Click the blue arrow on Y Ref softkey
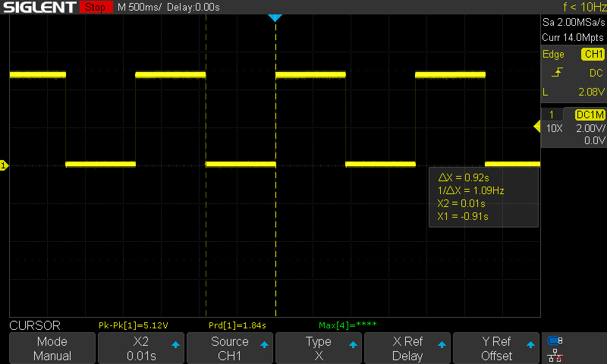Viewport: 607px width, 364px height. point(530,344)
